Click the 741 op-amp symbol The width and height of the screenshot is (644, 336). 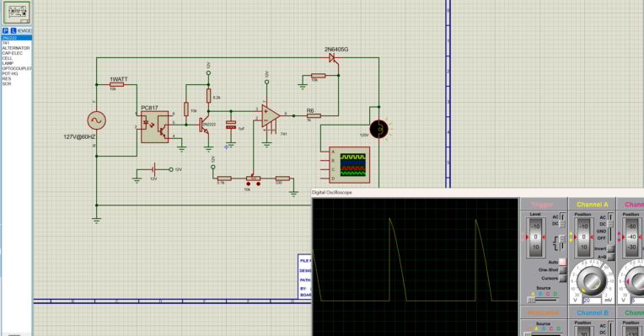[x=271, y=115]
